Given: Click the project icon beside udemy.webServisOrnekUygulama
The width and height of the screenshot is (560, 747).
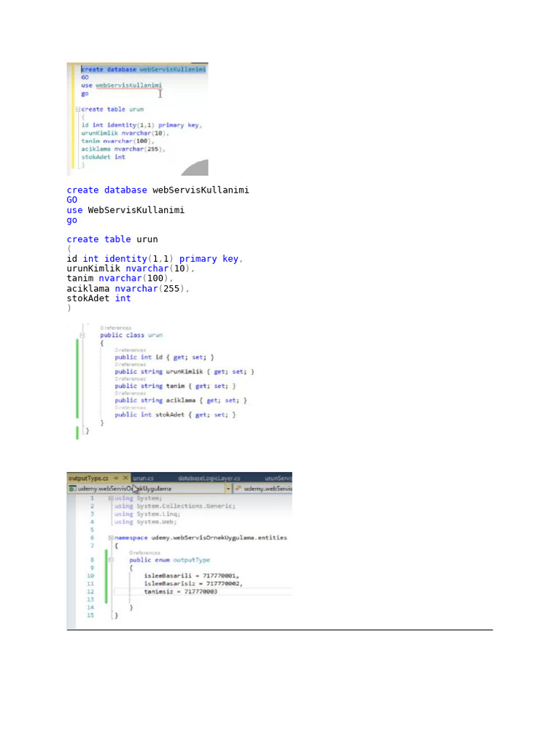Looking at the screenshot, I should click(72, 489).
